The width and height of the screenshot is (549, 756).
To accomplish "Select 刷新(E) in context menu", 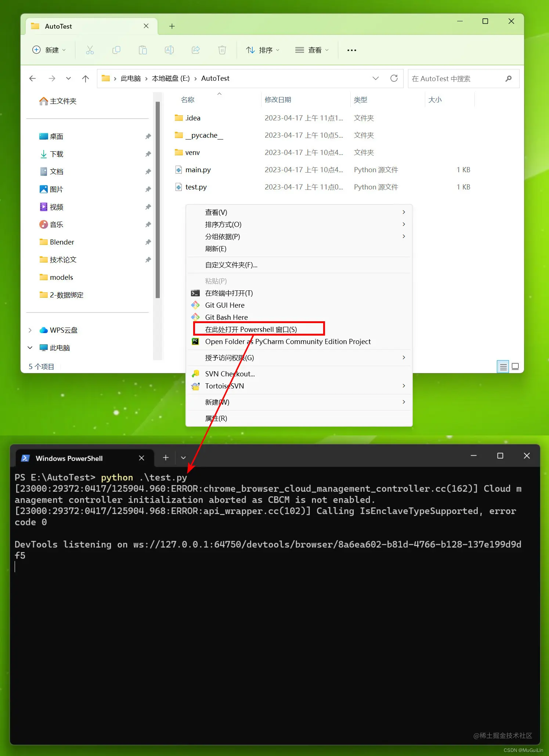I will point(299,249).
